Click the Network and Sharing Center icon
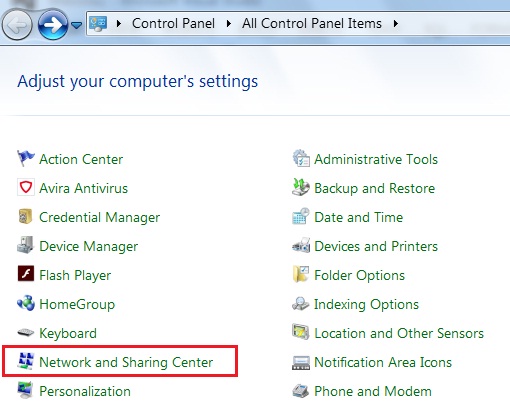Screen dimensions: 510x406 pos(26,361)
